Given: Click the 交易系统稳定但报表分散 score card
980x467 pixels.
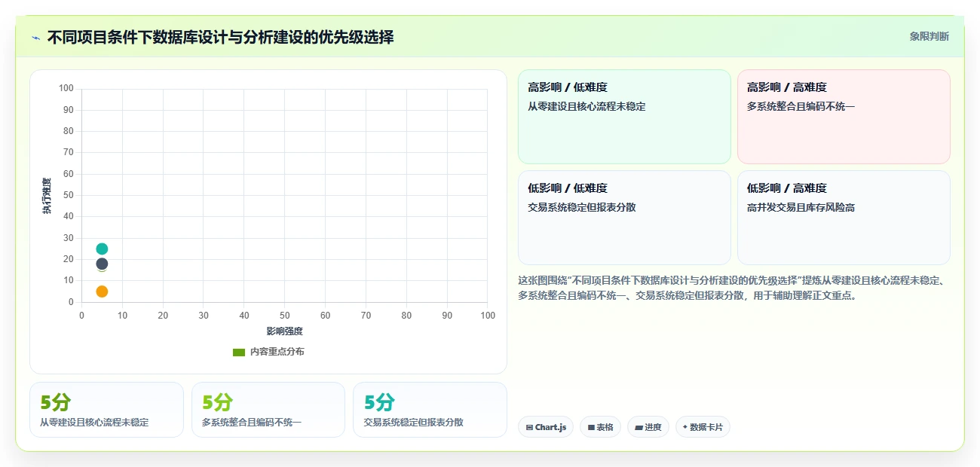Looking at the screenshot, I should coord(430,410).
